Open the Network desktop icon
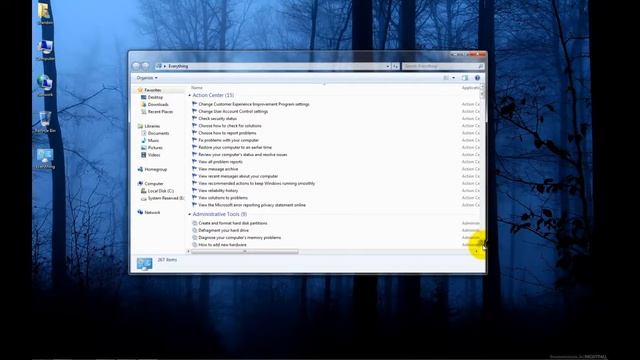This screenshot has height=360, width=640. (45, 85)
